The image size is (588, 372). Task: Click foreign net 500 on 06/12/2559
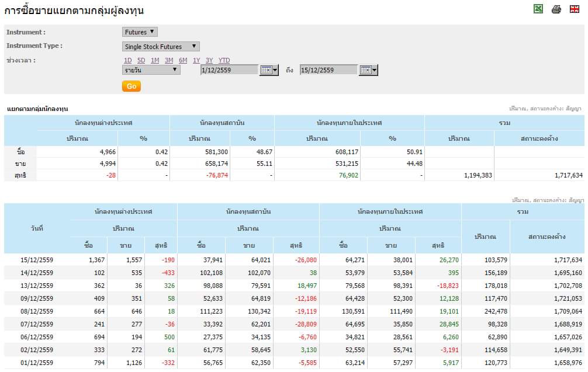click(x=170, y=337)
